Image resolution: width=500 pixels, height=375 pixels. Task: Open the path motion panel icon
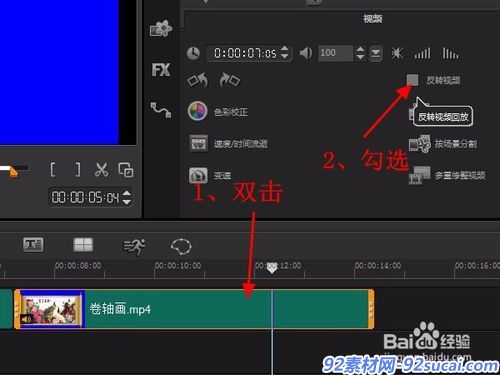[161, 110]
